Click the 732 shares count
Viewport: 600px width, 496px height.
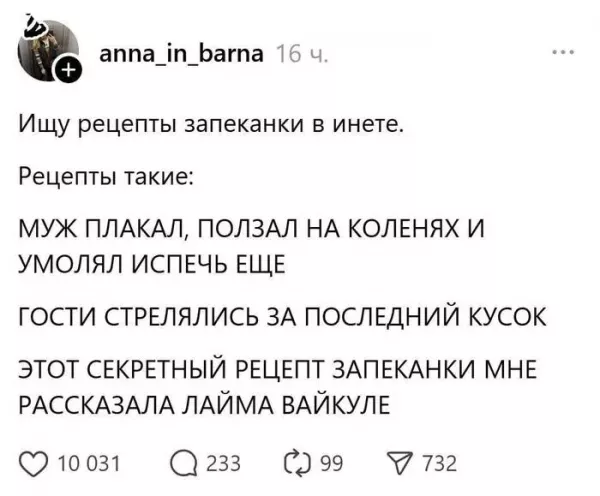tap(440, 462)
